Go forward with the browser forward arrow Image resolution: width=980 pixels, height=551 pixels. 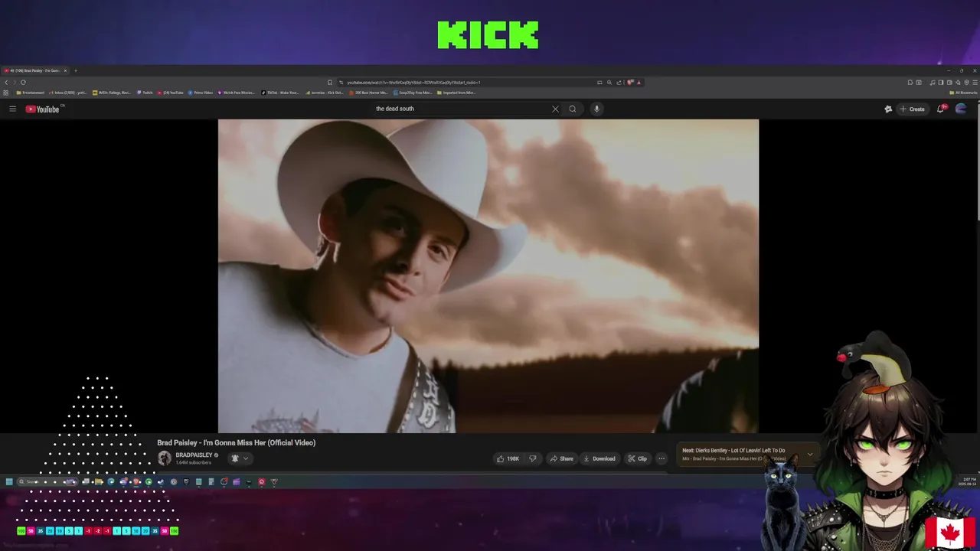pos(15,83)
